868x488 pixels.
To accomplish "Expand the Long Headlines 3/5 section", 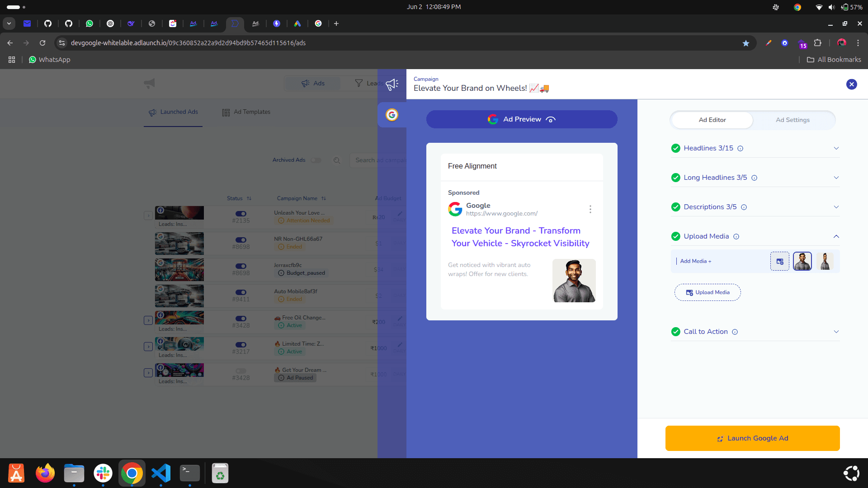I will click(836, 178).
